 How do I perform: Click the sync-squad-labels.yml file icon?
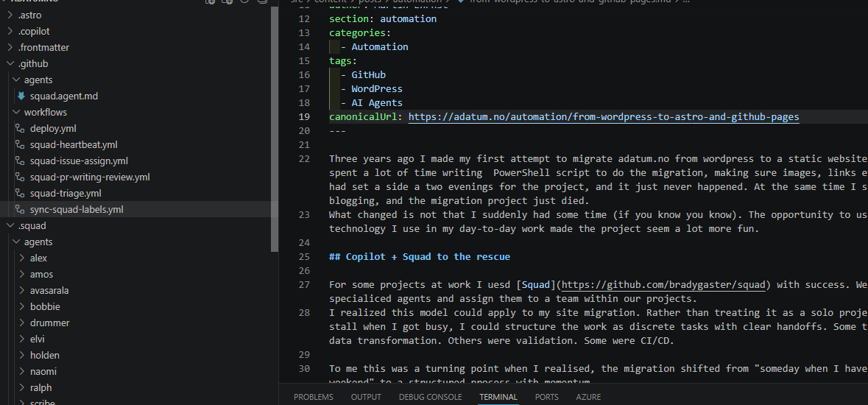21,209
